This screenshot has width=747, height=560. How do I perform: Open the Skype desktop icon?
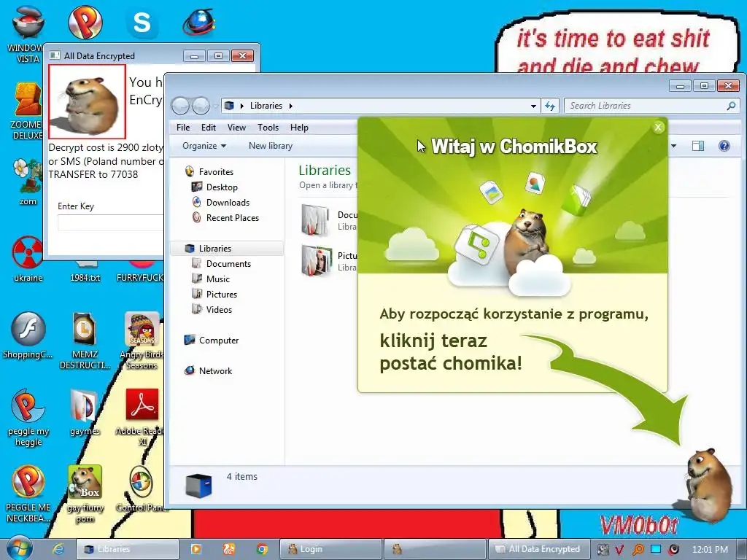coord(142,22)
